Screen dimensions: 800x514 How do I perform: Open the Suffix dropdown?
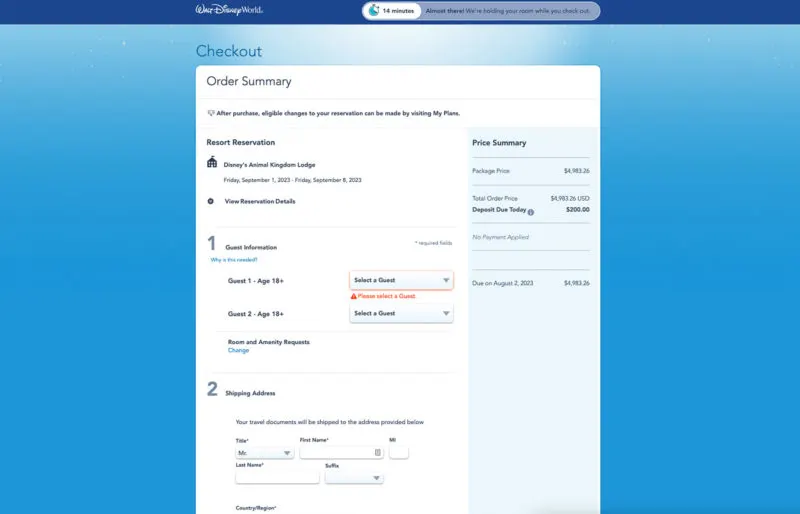click(354, 478)
